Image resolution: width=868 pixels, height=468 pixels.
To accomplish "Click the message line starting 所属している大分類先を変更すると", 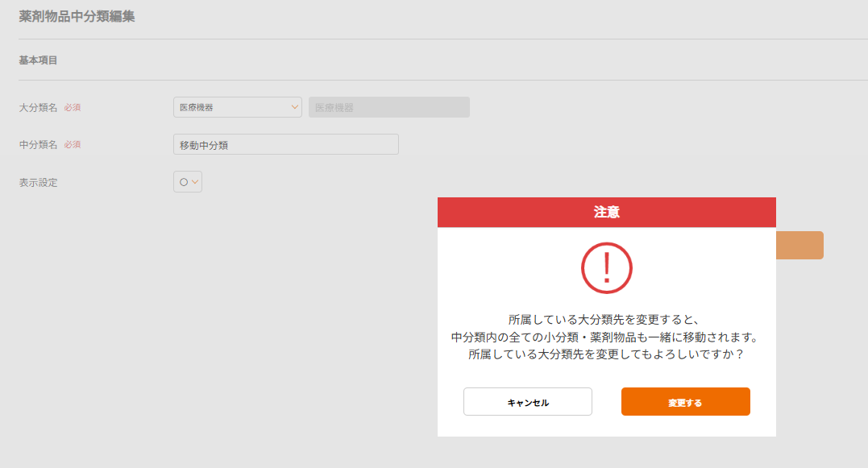I will pos(606,319).
